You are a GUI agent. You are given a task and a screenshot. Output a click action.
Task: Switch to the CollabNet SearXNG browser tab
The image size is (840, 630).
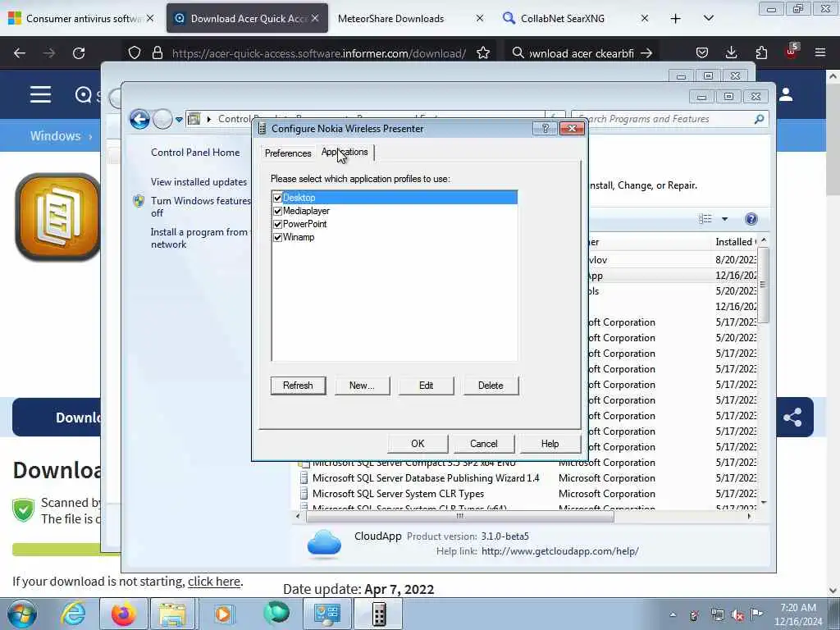click(575, 19)
